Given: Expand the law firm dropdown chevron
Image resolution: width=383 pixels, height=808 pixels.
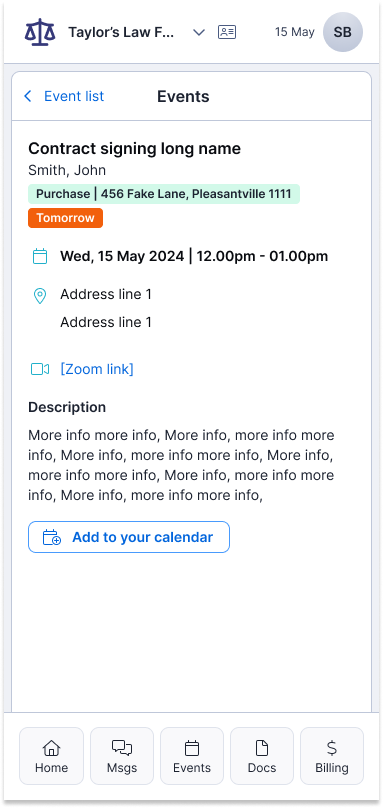Looking at the screenshot, I should [x=198, y=32].
